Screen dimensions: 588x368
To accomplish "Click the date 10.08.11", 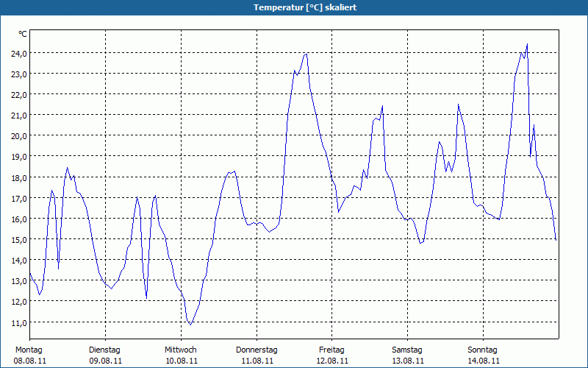I will 182,361.
